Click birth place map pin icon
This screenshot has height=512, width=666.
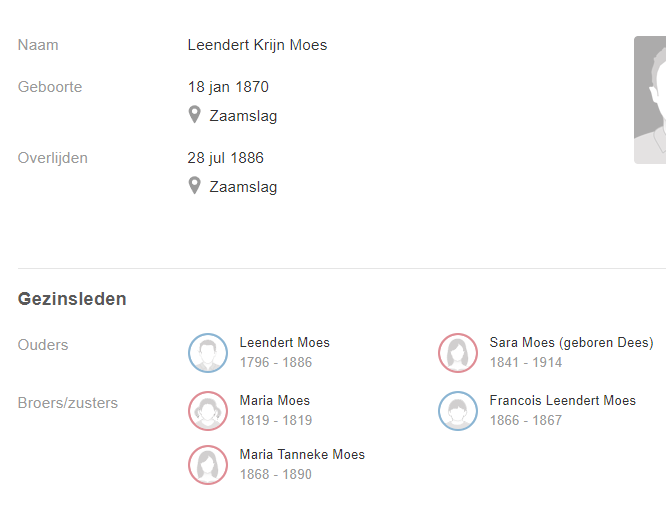[194, 115]
